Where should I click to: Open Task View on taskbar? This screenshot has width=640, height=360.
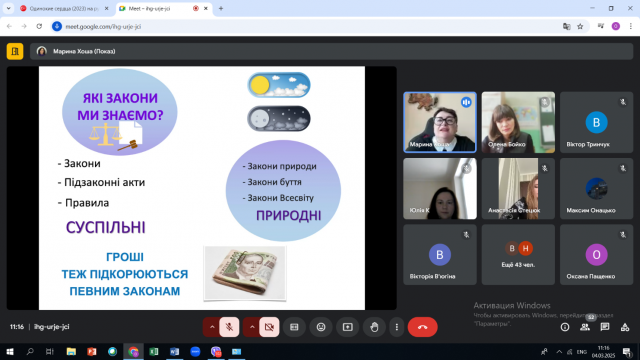[50, 351]
